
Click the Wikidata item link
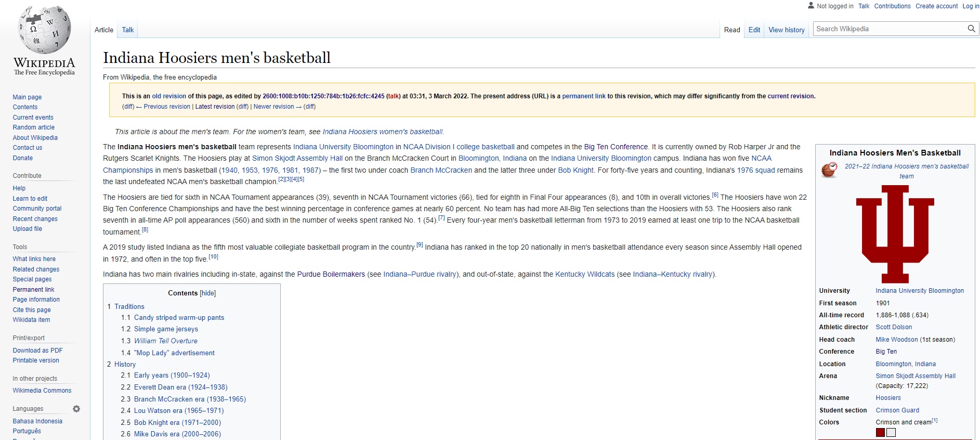click(x=31, y=320)
